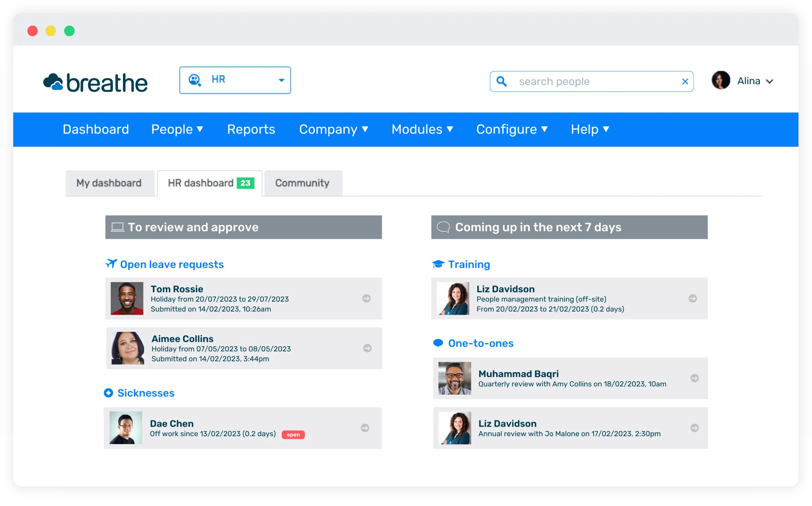This screenshot has width=812, height=506.
Task: Expand the Modules dropdown menu
Action: [x=422, y=129]
